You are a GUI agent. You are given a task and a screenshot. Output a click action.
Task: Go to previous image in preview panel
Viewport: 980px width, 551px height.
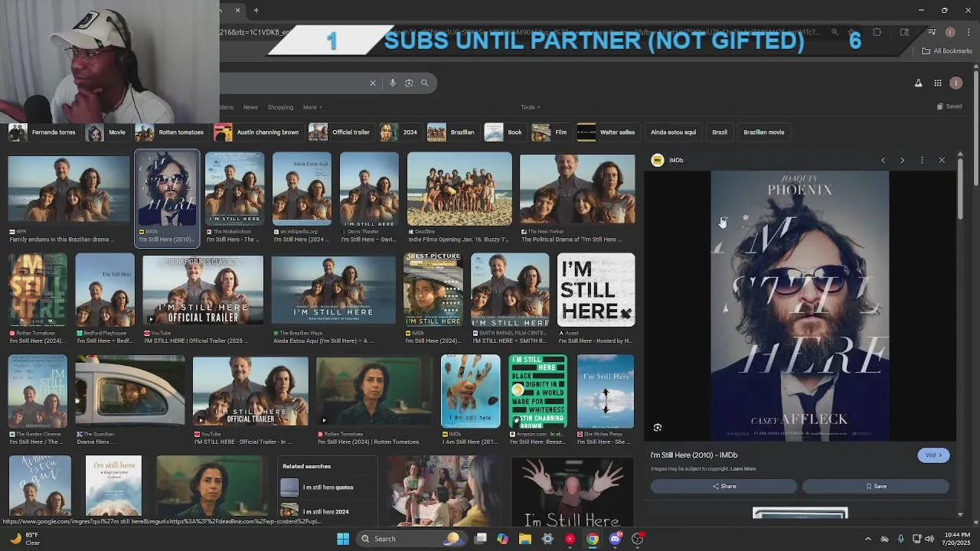coord(883,160)
